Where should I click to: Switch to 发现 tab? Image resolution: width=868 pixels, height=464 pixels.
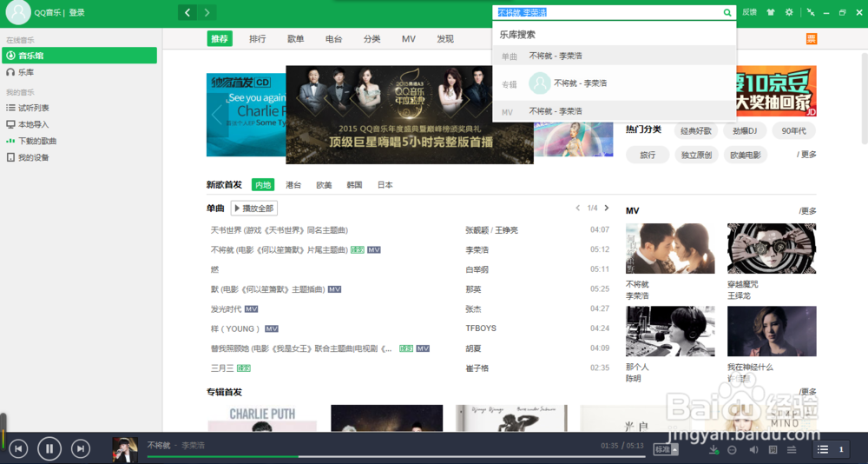click(445, 39)
